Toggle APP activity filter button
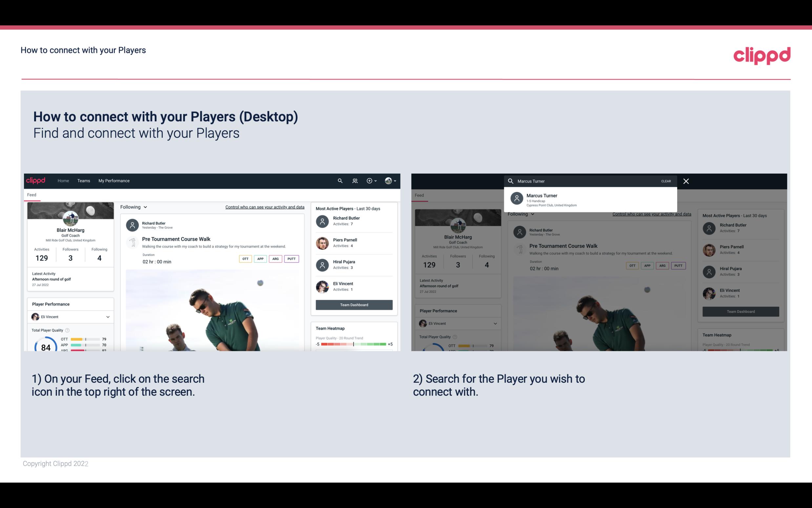Viewport: 812px width, 508px height. click(260, 259)
